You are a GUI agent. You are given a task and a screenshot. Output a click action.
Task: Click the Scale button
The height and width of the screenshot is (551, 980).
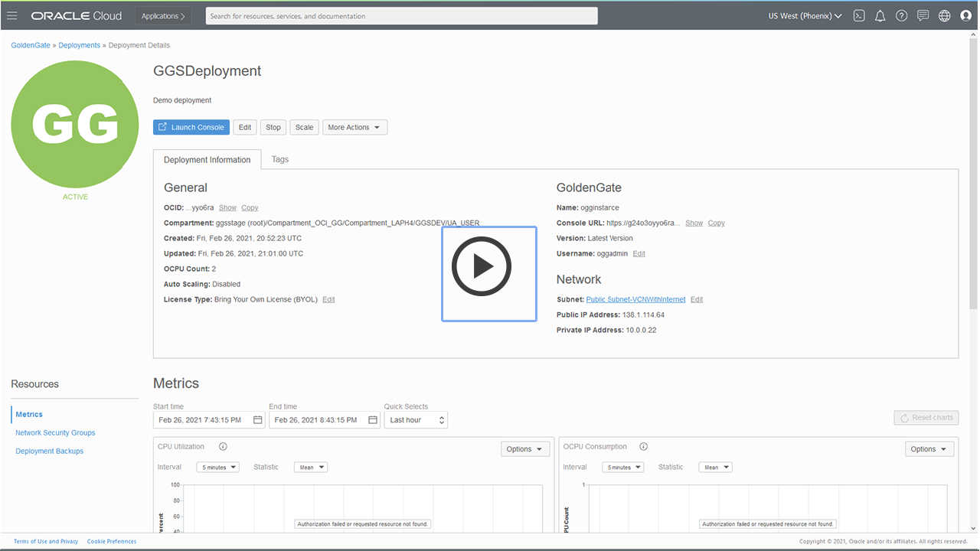[x=305, y=128]
